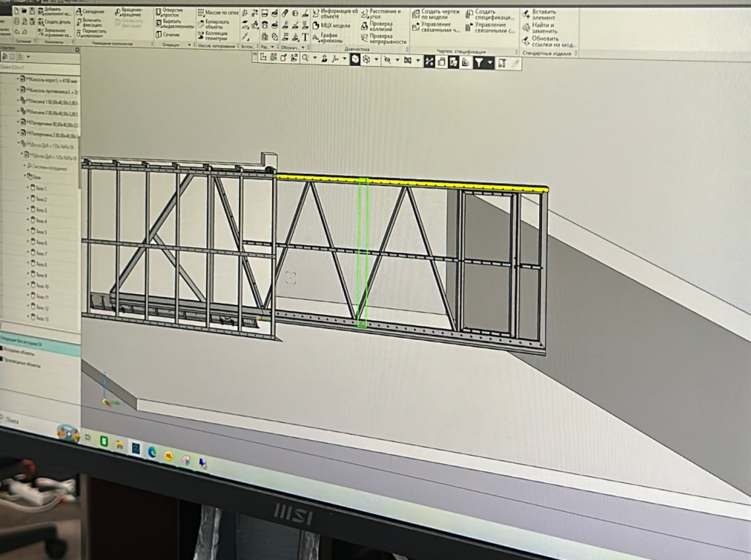
Task: Select Вращение-вращение mate
Action: point(129,12)
